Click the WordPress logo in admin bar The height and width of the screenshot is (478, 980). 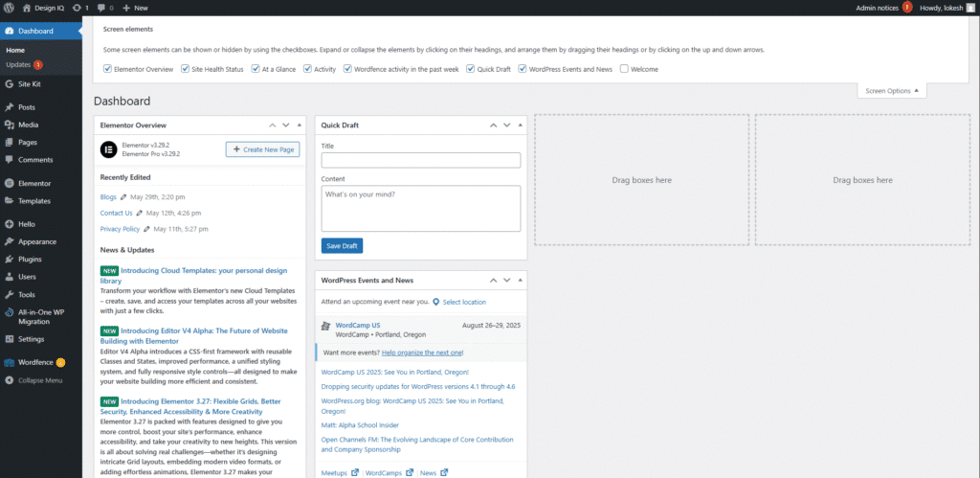[x=9, y=8]
